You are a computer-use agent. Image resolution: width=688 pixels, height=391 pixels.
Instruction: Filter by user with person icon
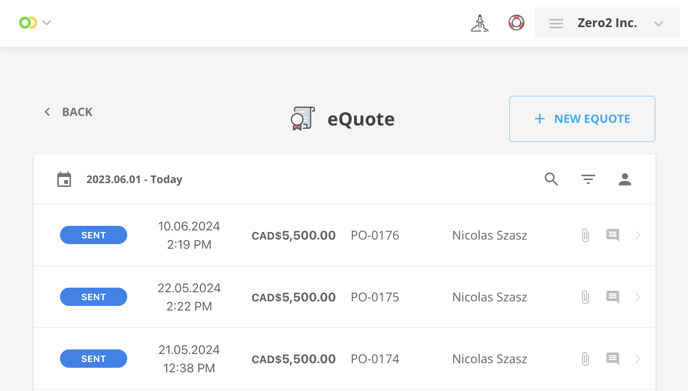pyautogui.click(x=625, y=179)
